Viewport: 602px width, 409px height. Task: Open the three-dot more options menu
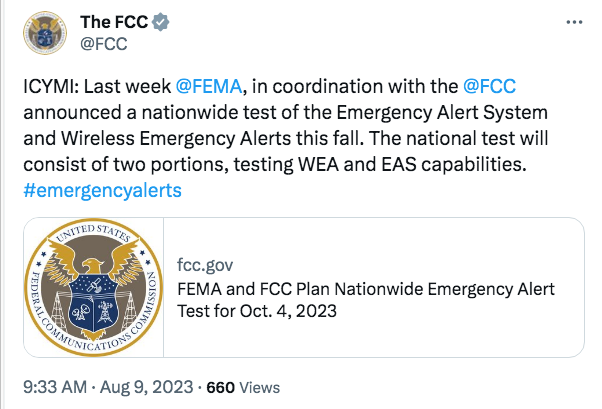(574, 23)
